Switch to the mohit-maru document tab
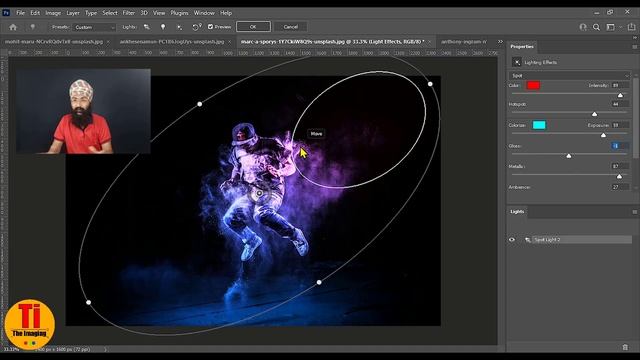This screenshot has height=360, width=640. pos(54,42)
